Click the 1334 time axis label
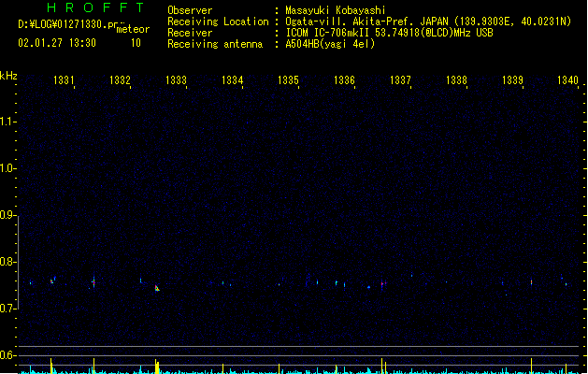The width and height of the screenshot is (588, 374). point(232,79)
